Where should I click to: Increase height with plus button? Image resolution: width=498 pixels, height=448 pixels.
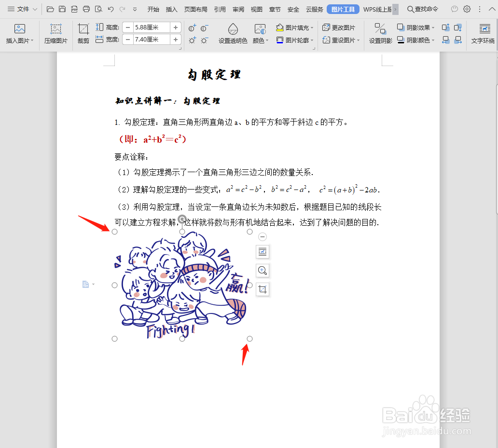(x=176, y=27)
